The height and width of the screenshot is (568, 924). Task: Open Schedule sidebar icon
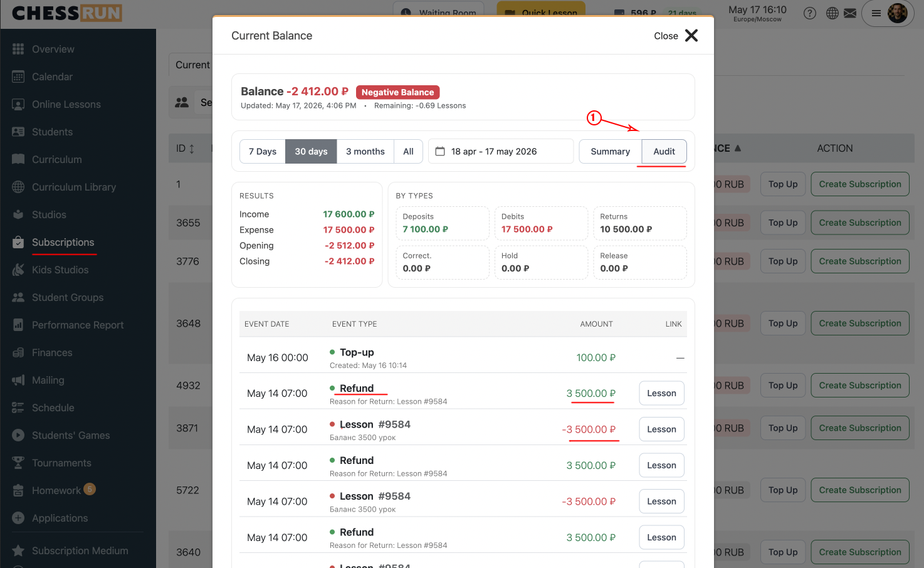coord(18,408)
